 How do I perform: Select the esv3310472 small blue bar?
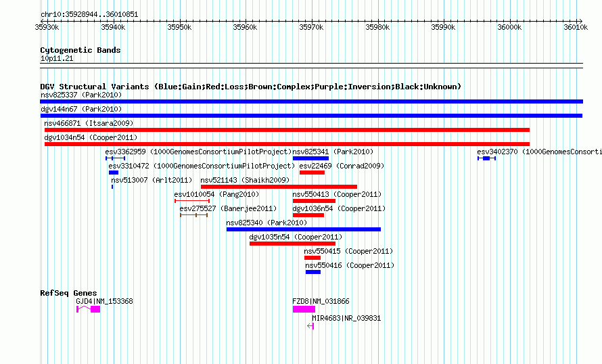click(114, 173)
